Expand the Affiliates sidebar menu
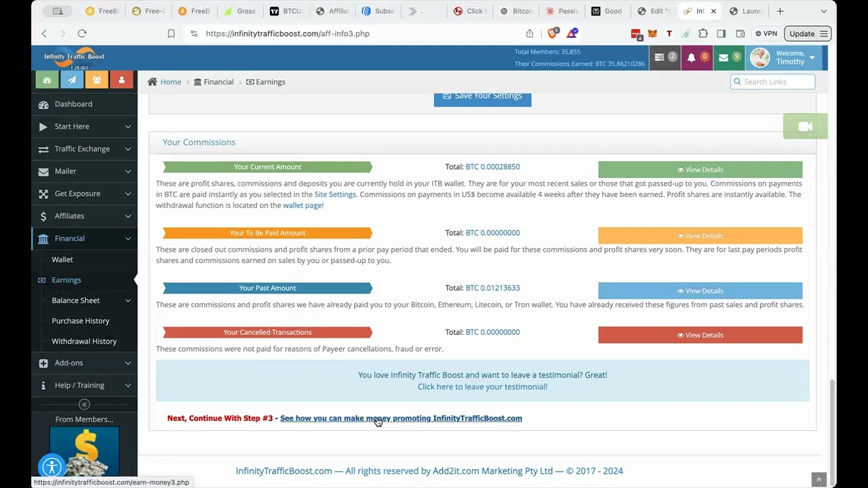This screenshot has height=488, width=868. [85, 216]
